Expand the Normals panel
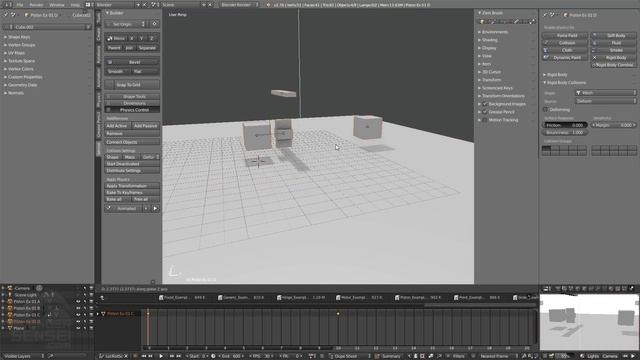 tap(16, 93)
